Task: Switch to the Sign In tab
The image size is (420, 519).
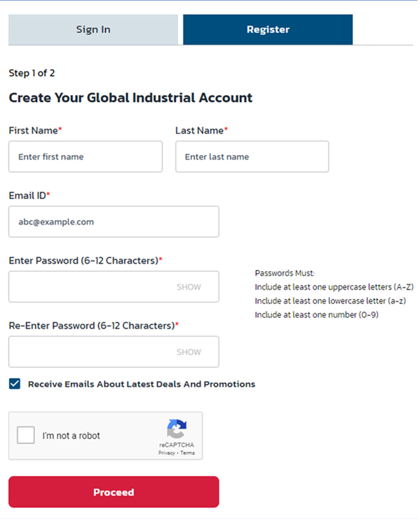Action: coord(93,29)
